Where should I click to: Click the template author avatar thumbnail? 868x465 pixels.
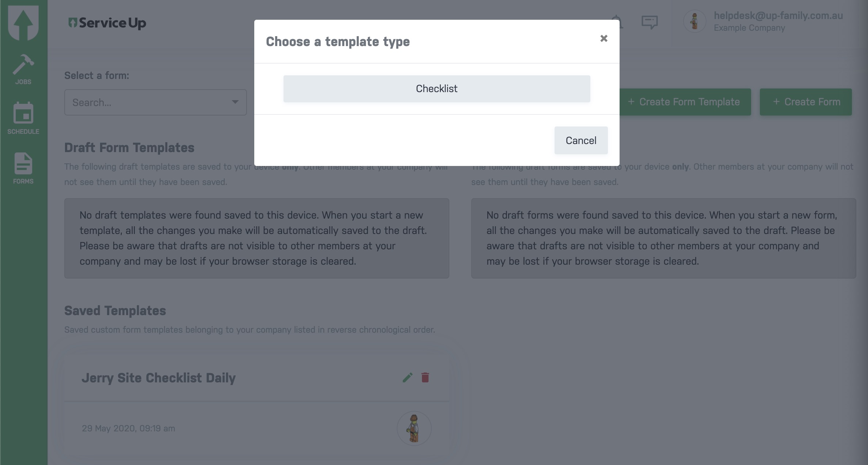[414, 428]
